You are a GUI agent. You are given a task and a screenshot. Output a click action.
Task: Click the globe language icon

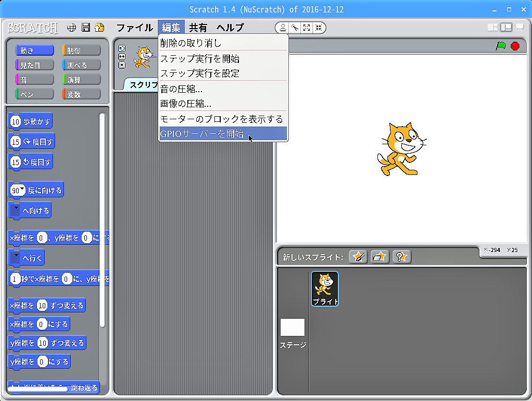point(71,28)
